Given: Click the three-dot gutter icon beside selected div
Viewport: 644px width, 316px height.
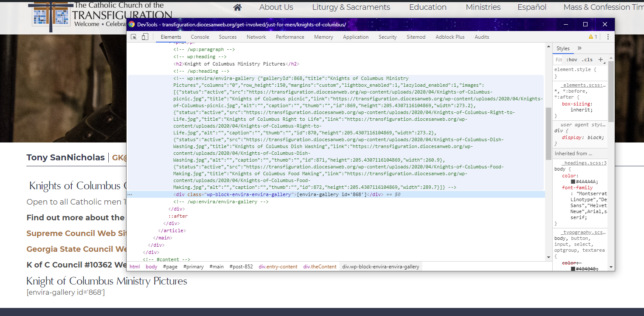Looking at the screenshot, I should point(130,194).
